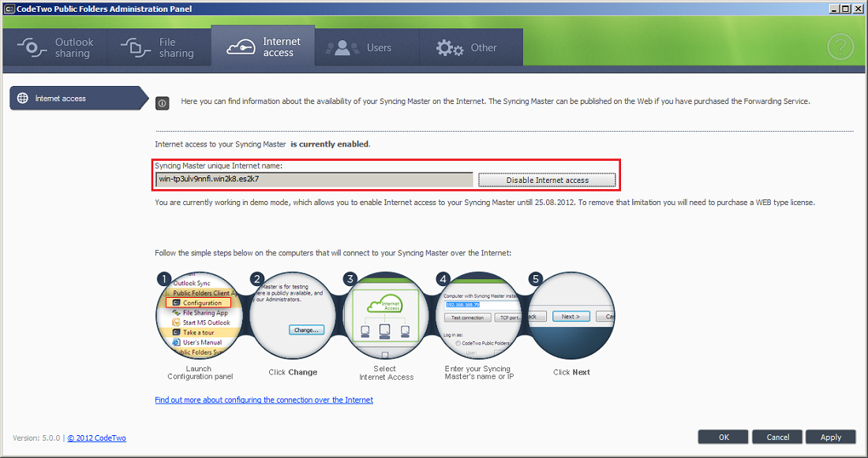Click the step 3 Internet Access thumbnail
This screenshot has width=868, height=458.
(386, 316)
